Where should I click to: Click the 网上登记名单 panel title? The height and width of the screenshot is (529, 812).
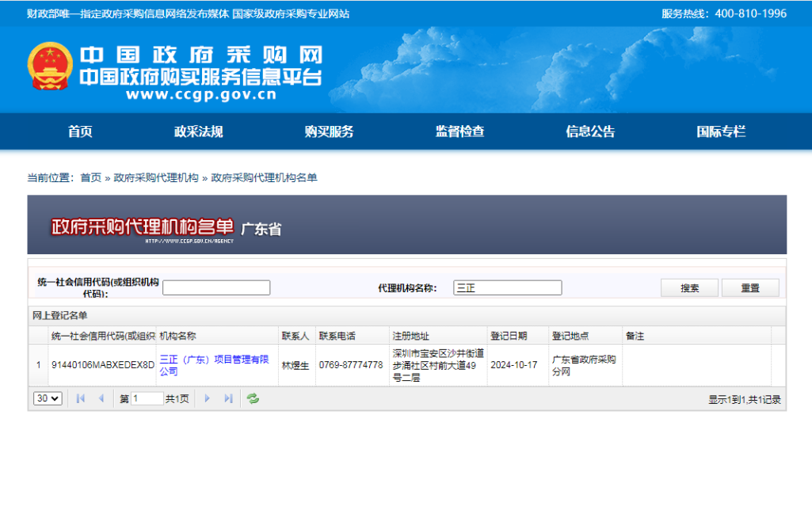[x=60, y=316]
